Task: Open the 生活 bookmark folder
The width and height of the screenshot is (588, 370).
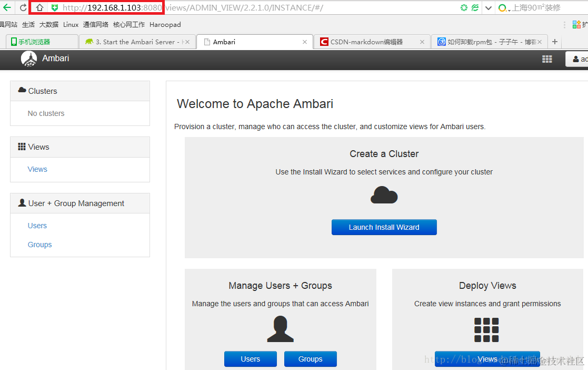Action: pyautogui.click(x=28, y=25)
